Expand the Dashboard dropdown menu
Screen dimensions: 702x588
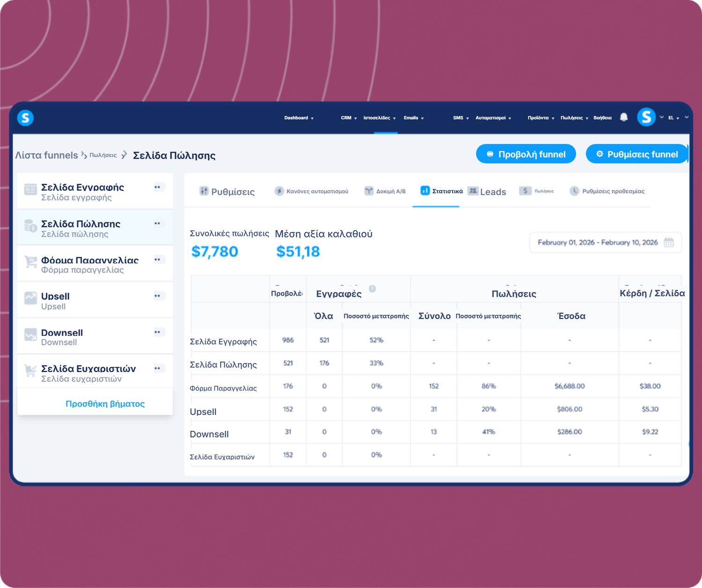point(299,118)
